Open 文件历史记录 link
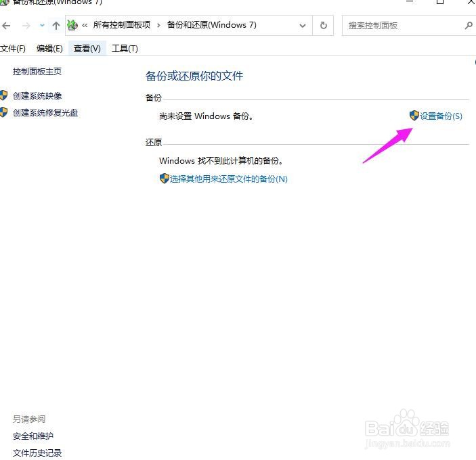The image size is (476, 460). (x=37, y=453)
